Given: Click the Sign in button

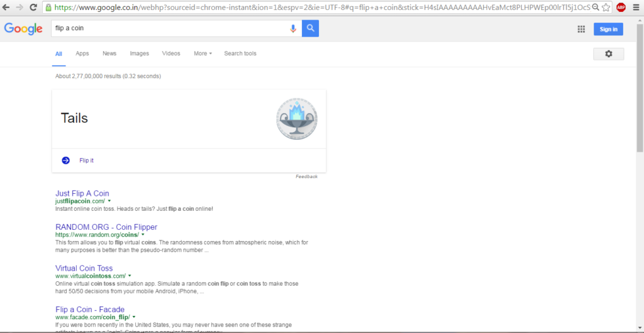Looking at the screenshot, I should pyautogui.click(x=608, y=29).
